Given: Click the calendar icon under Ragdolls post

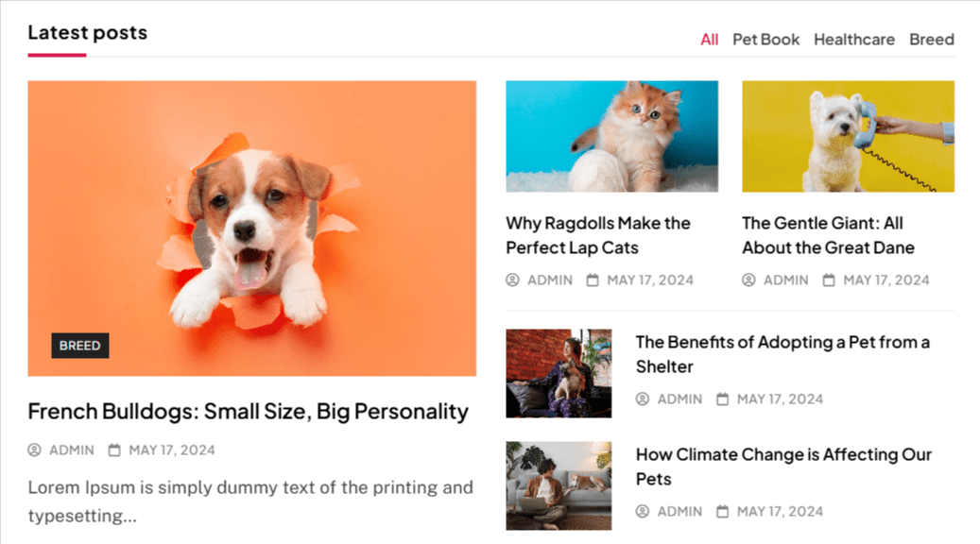Looking at the screenshot, I should [x=593, y=280].
